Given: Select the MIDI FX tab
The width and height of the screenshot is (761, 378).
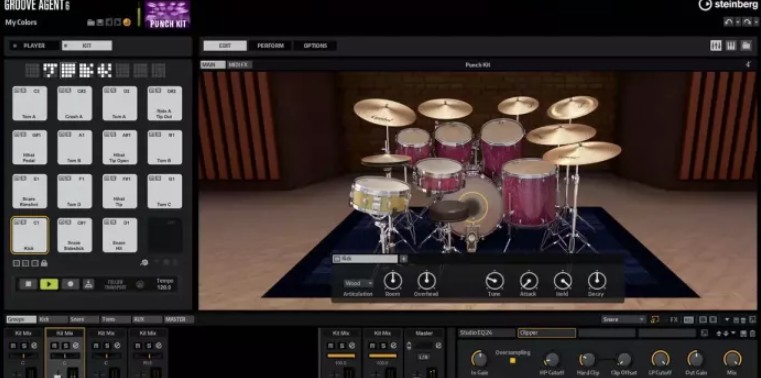Looking at the screenshot, I should click(x=239, y=65).
